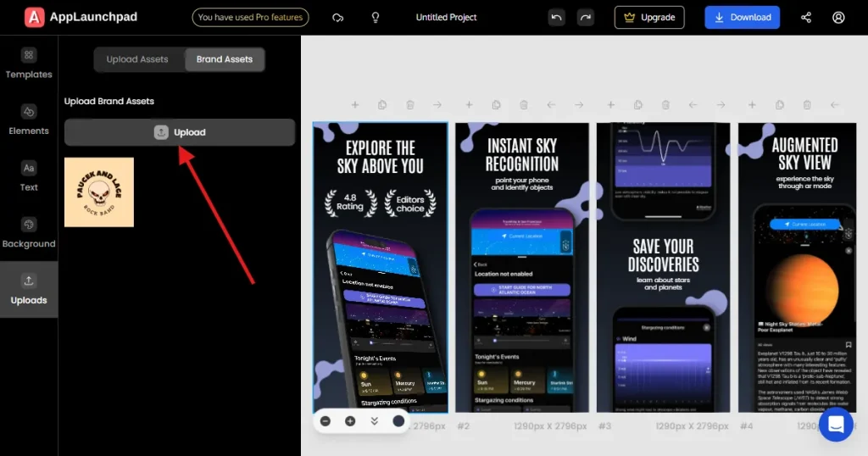The image size is (868, 456).
Task: Select the Uploads sidebar panel
Action: tap(29, 289)
